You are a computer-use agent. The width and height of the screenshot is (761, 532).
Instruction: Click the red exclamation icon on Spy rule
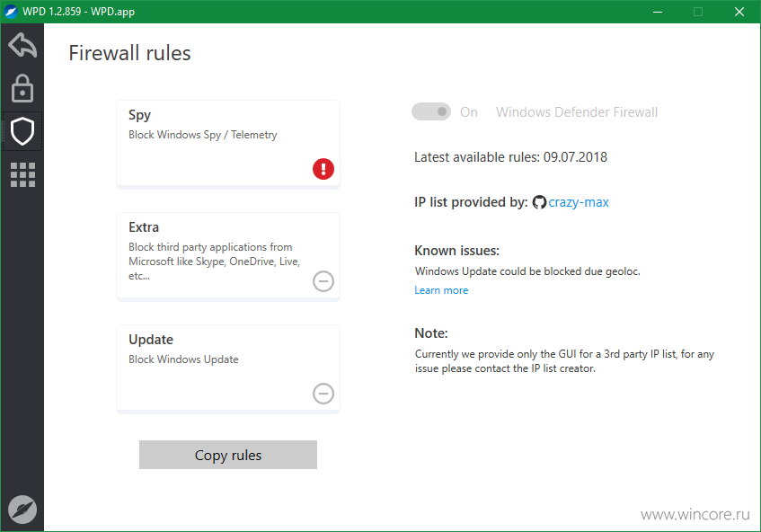[323, 169]
